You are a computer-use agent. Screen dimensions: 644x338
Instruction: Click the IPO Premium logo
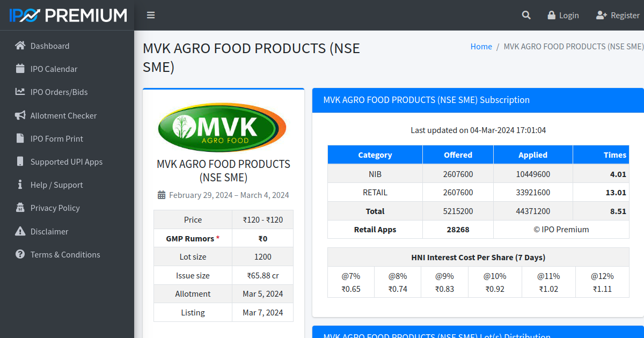[67, 15]
